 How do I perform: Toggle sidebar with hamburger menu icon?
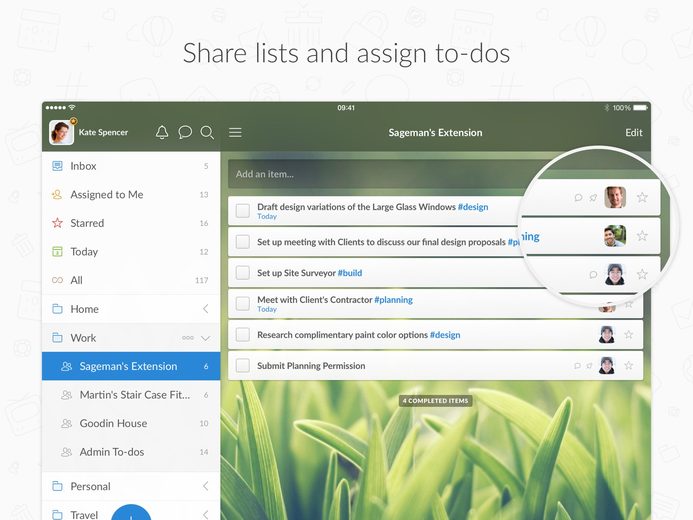tap(235, 132)
